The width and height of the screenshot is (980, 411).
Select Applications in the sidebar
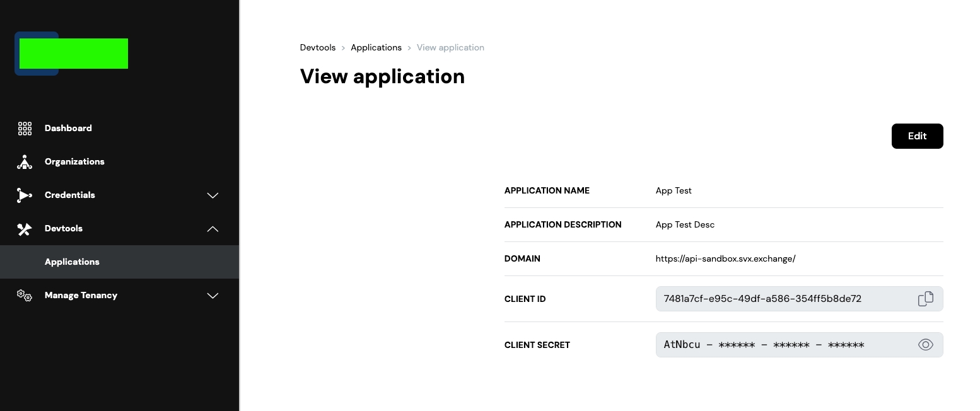[72, 262]
